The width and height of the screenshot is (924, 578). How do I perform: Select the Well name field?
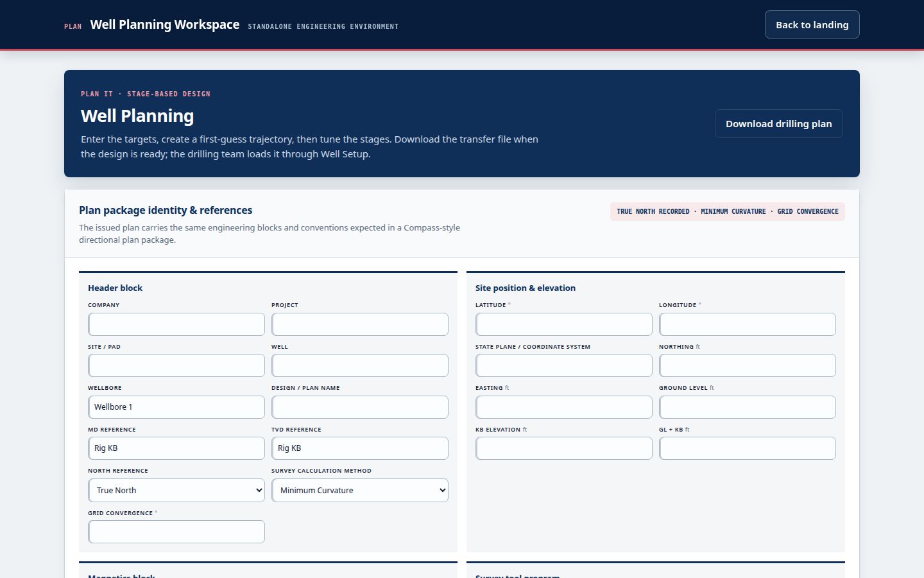coord(360,365)
